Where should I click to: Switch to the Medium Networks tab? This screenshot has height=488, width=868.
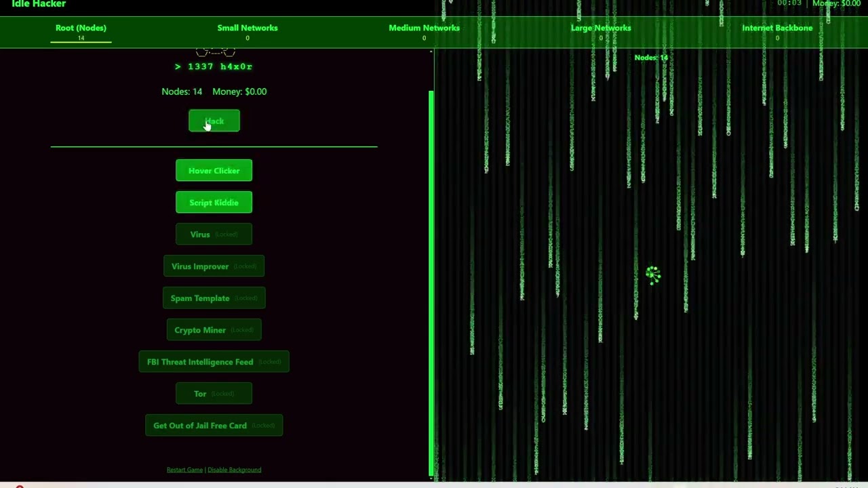point(424,31)
